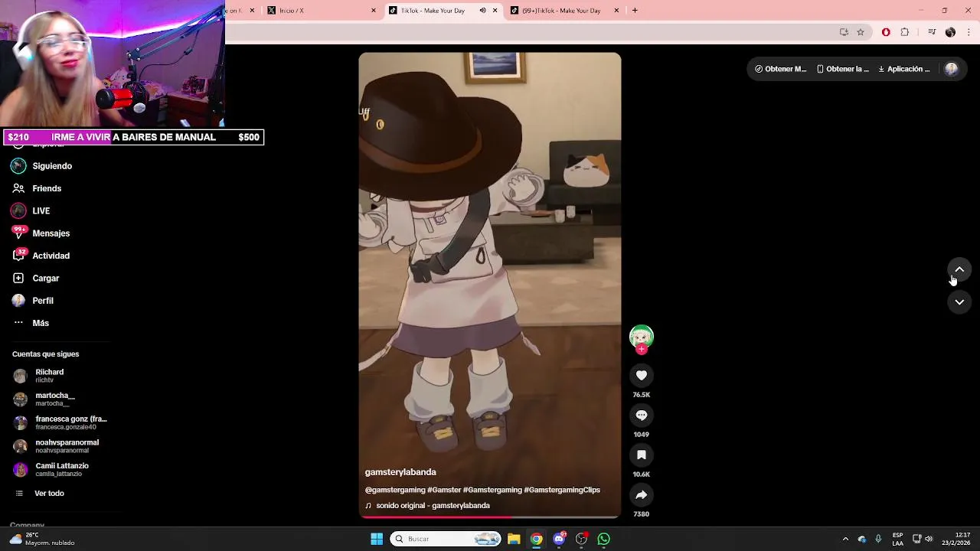This screenshot has width=980, height=551.
Task: Share the video via the arrow icon
Action: 642,494
